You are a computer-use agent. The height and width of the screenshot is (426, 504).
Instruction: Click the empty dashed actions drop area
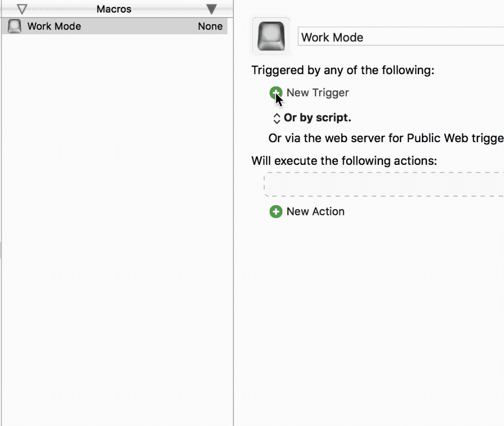[x=384, y=185]
